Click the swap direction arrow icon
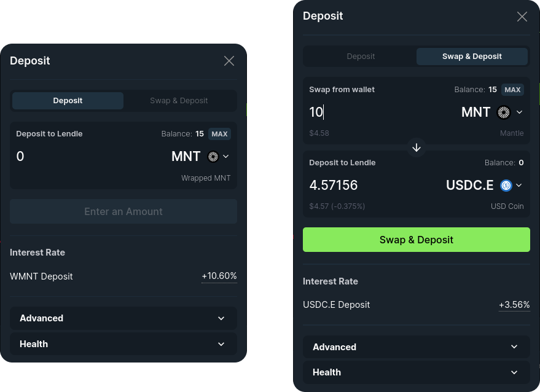 (x=417, y=147)
